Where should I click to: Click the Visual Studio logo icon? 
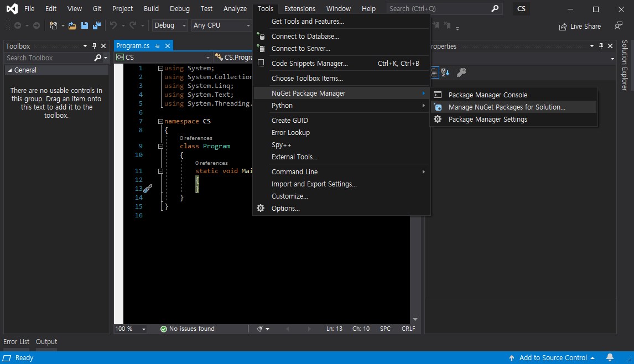(x=12, y=8)
